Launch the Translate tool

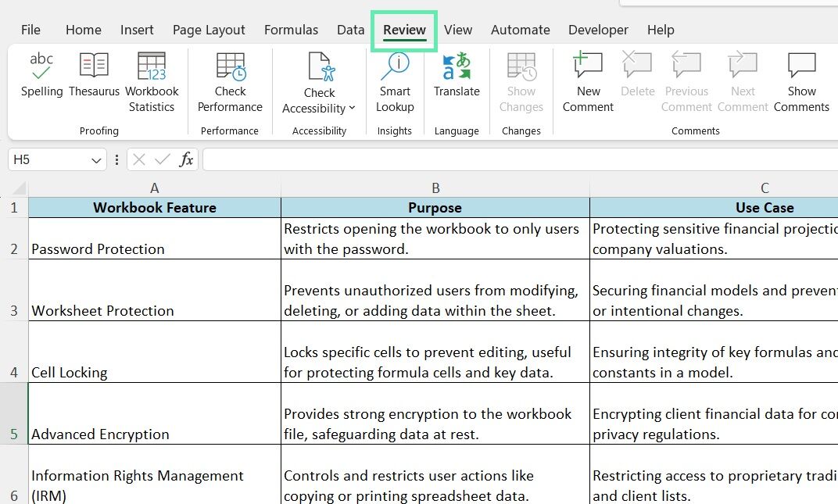pos(457,75)
